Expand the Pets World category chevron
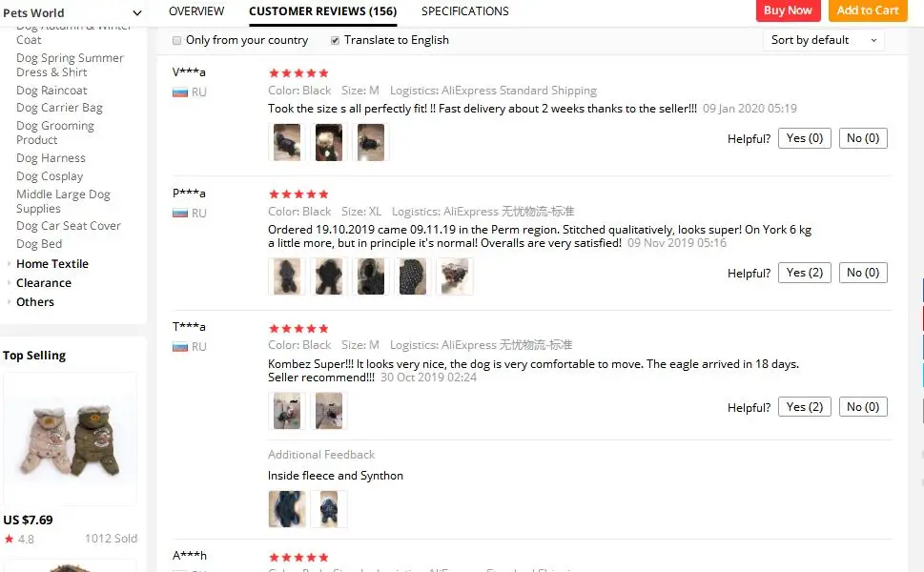Viewport: 924px width, 572px height. (x=136, y=13)
